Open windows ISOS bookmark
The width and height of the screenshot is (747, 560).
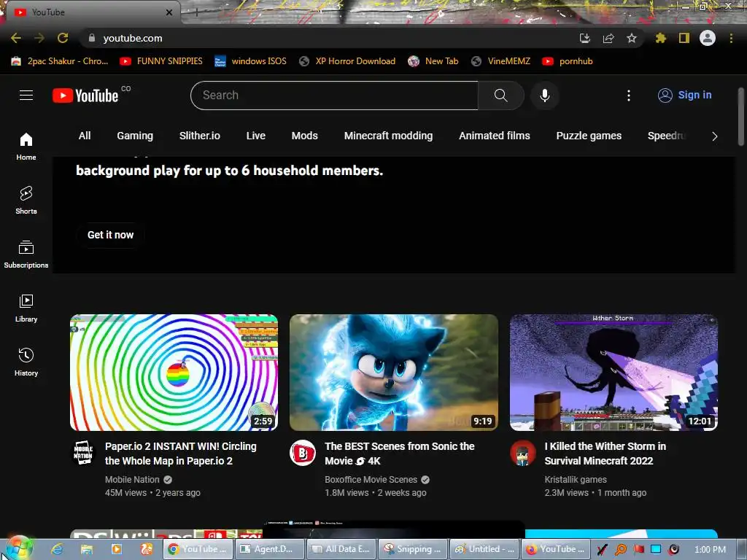(x=251, y=61)
